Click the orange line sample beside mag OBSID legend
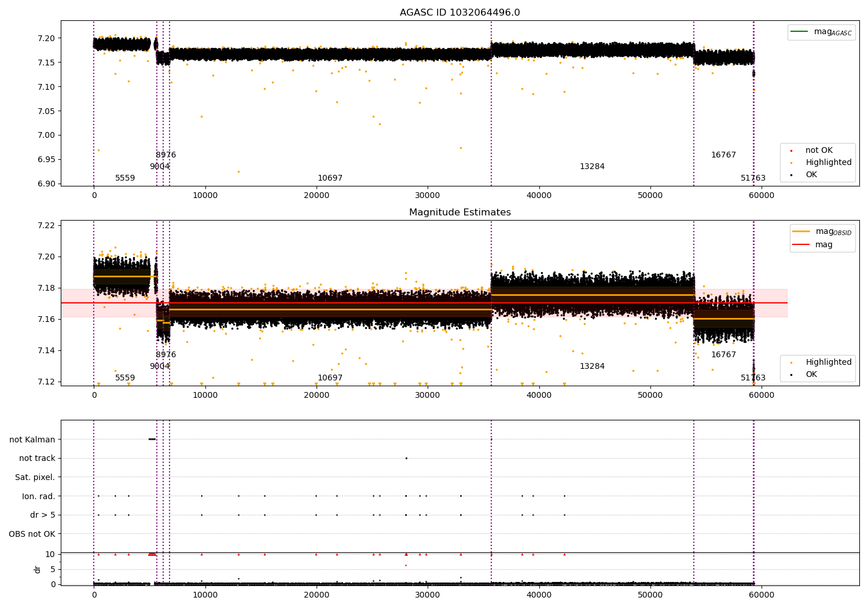Viewport: 868px width, 608px height. click(801, 231)
